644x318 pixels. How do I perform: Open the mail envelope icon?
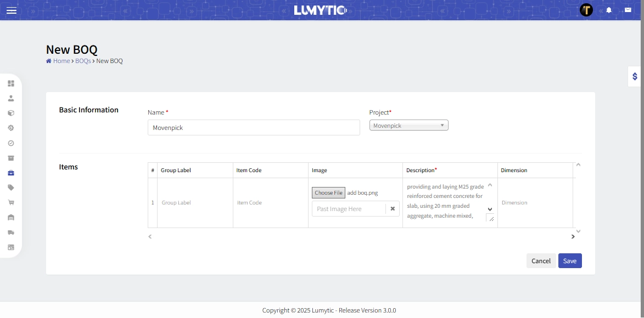[628, 10]
